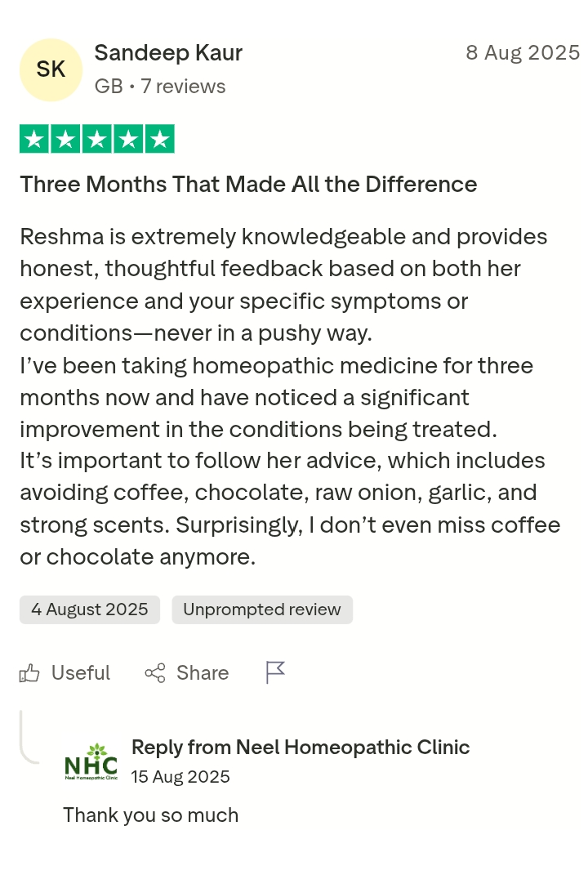The image size is (588, 884).
Task: Click the yellow SK avatar circle
Action: [x=51, y=69]
